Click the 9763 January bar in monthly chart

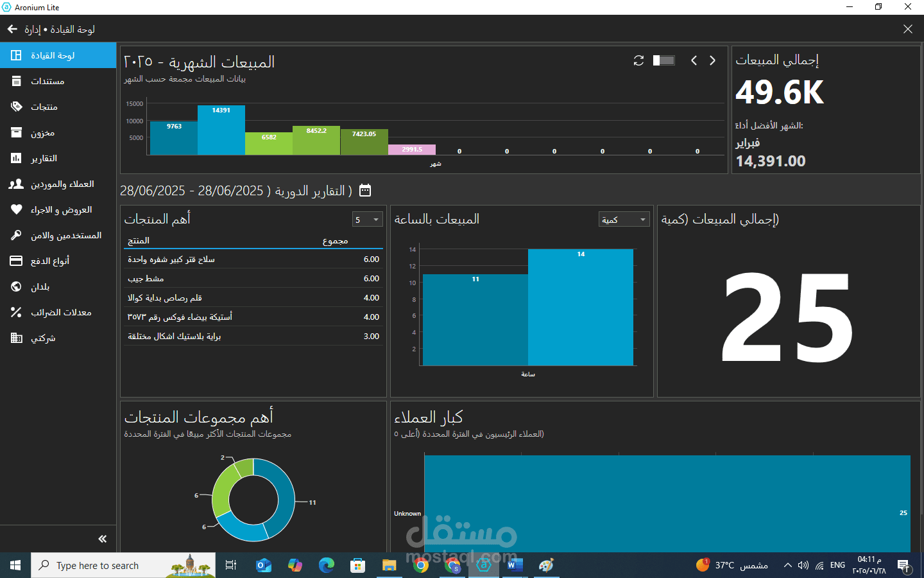174,138
